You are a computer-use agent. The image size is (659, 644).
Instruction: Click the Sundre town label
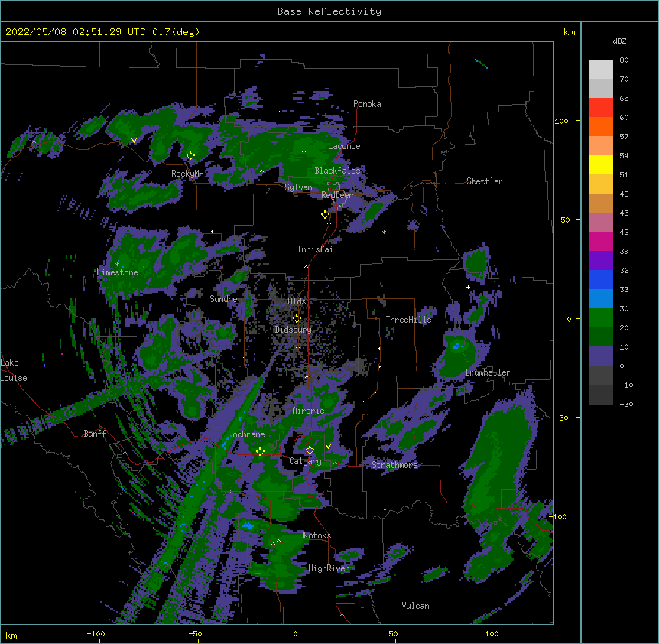(223, 299)
